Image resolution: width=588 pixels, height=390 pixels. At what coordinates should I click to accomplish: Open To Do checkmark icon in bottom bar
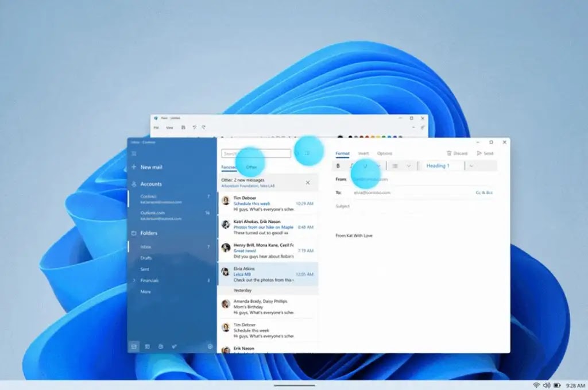click(x=174, y=346)
